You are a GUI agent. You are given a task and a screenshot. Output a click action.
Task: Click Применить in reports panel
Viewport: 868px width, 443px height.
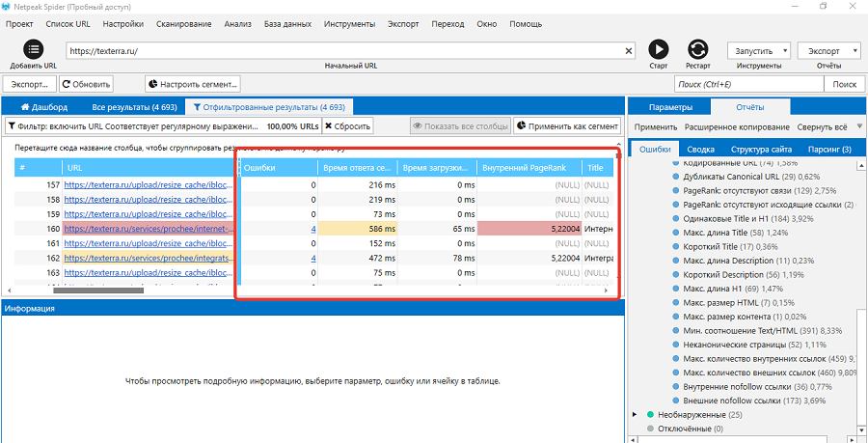pos(656,126)
